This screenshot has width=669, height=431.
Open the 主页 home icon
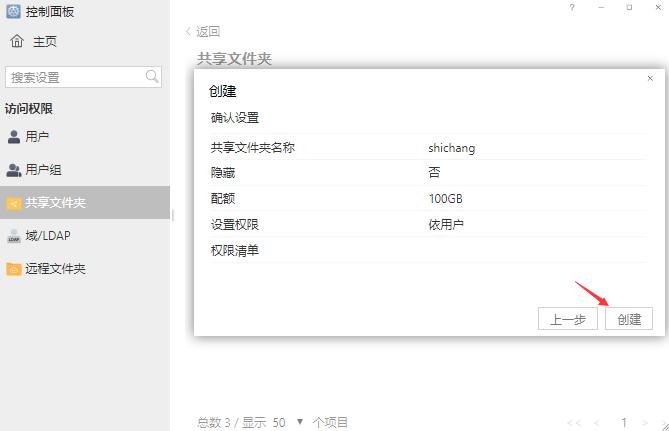tap(16, 41)
